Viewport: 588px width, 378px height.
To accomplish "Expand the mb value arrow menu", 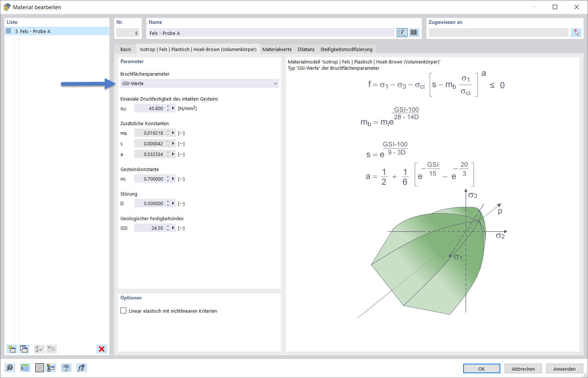I will click(x=173, y=133).
